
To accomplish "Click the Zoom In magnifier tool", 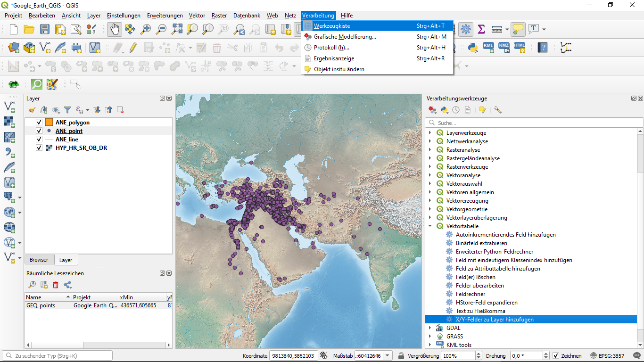I will pos(146,29).
